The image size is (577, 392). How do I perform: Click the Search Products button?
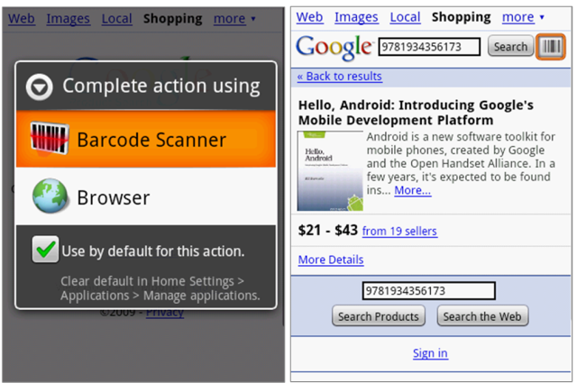379,316
